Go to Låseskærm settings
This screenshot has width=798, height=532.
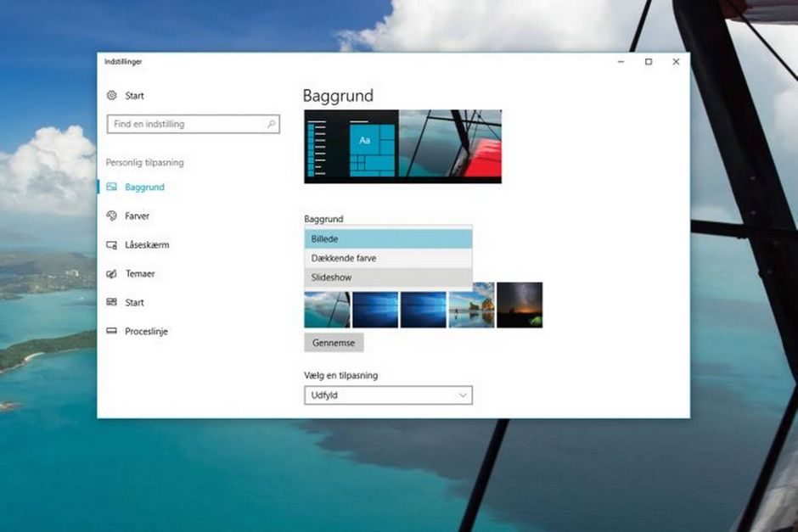[147, 244]
